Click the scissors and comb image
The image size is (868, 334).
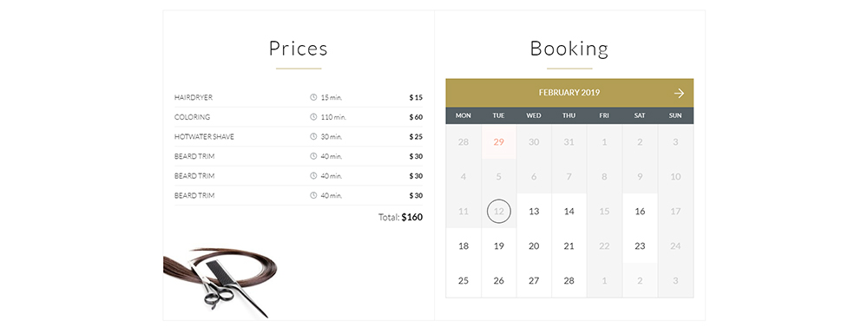[220, 282]
